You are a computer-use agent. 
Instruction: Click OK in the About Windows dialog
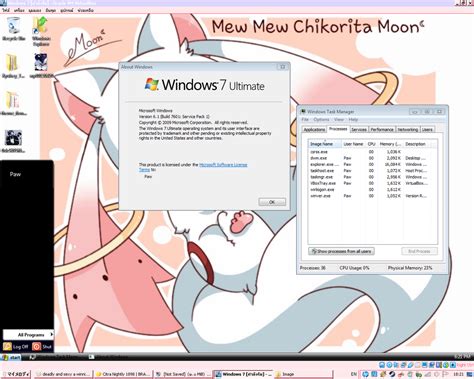click(x=272, y=202)
